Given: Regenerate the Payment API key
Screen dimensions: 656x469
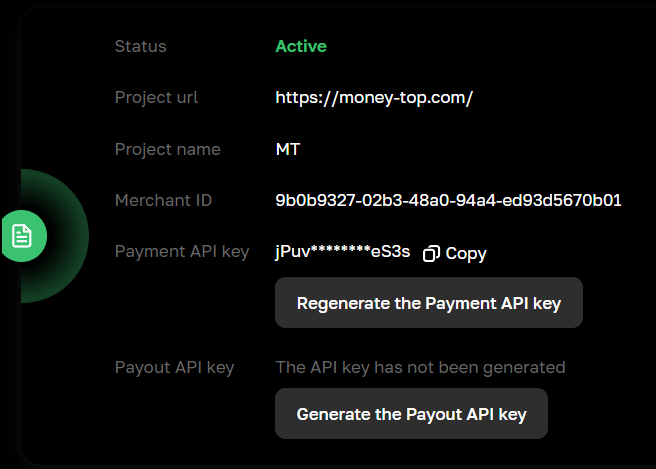Looking at the screenshot, I should coord(428,303).
